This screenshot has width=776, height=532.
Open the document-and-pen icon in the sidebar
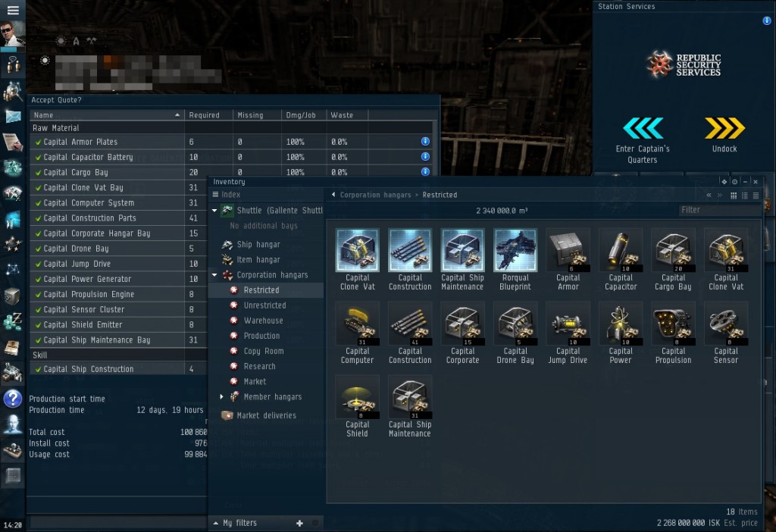click(x=12, y=142)
